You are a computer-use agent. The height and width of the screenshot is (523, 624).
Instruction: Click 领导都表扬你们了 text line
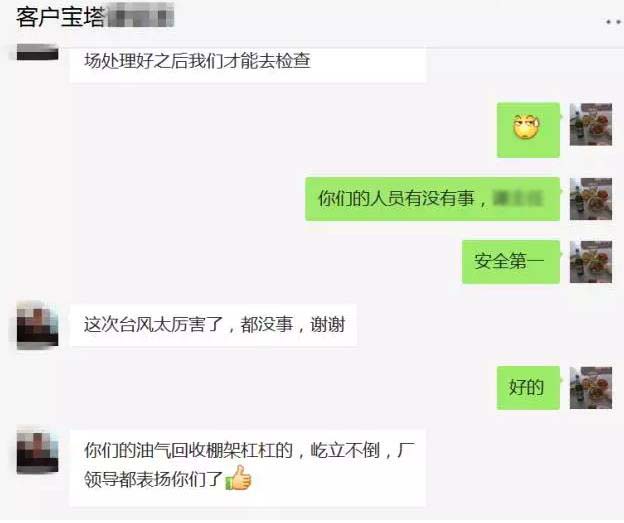click(153, 479)
